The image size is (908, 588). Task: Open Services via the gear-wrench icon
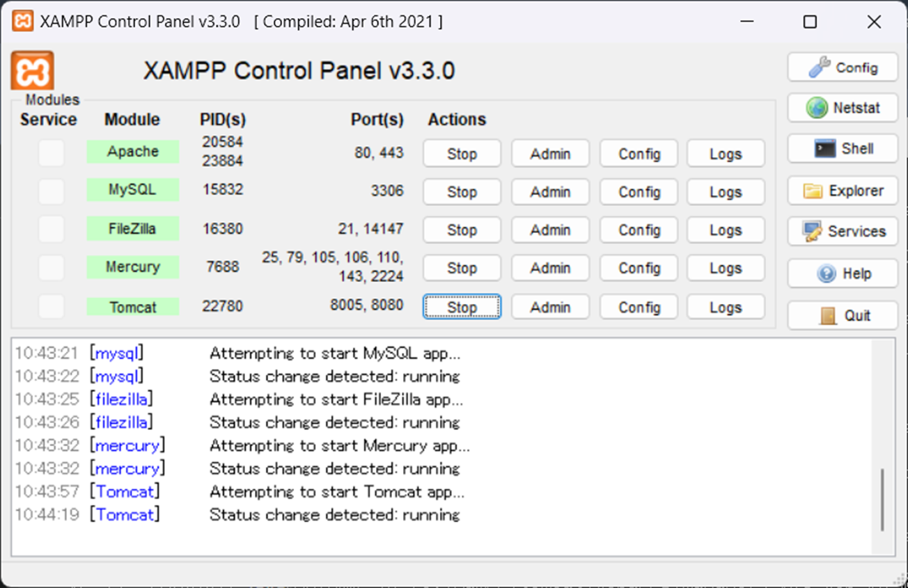click(841, 232)
